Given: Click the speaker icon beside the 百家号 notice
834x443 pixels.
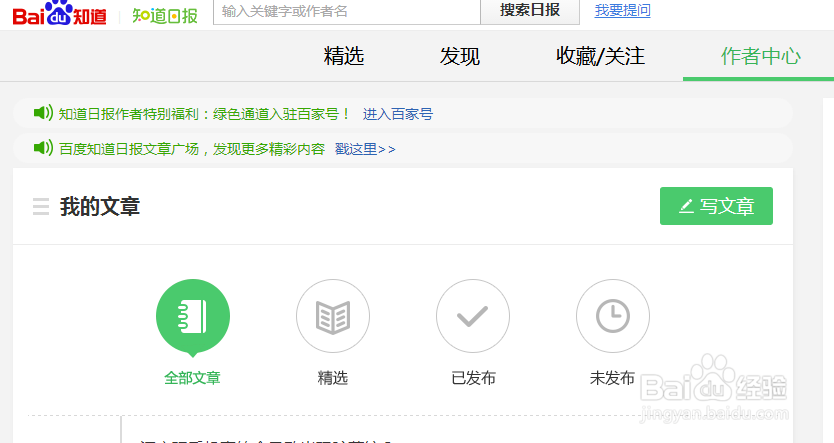Looking at the screenshot, I should (x=43, y=113).
